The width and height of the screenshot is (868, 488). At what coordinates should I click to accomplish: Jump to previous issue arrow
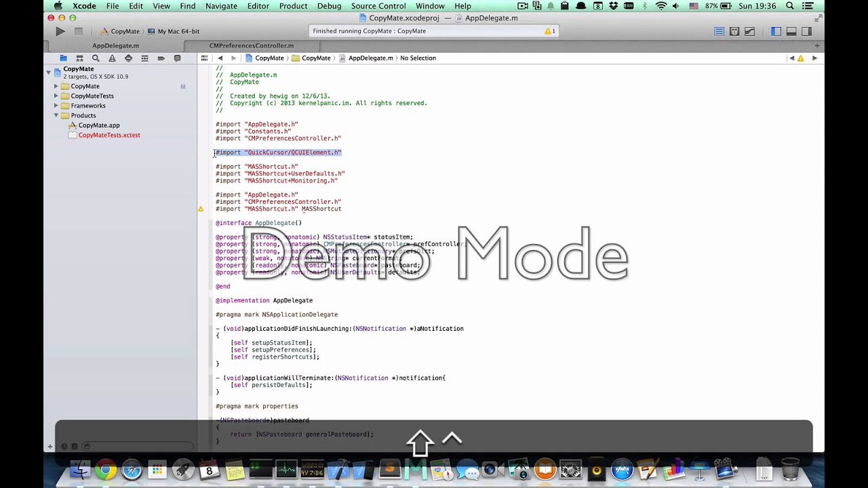[x=791, y=58]
